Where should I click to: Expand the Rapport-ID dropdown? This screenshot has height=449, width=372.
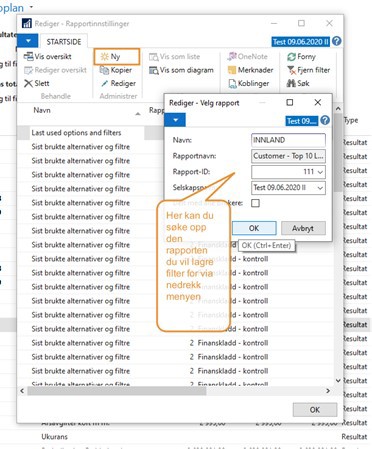(x=320, y=172)
